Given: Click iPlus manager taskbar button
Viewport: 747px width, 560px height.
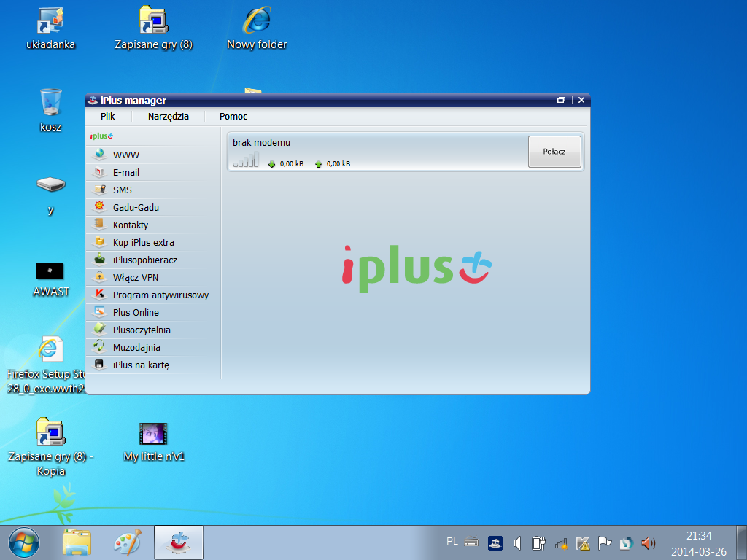Looking at the screenshot, I should pyautogui.click(x=179, y=542).
